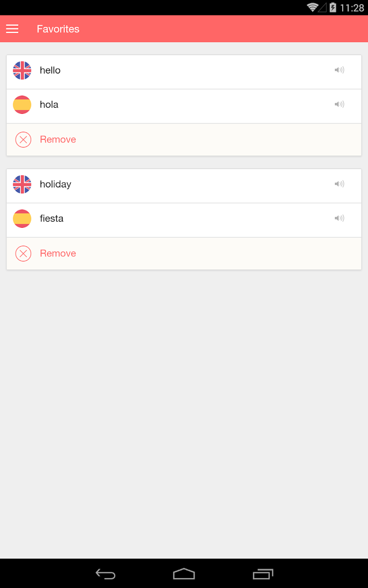Click the X circle under hola

[x=23, y=140]
